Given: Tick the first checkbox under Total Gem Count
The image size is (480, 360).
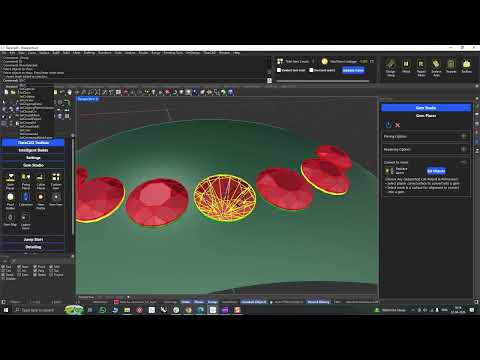Looking at the screenshot, I should pos(279,70).
